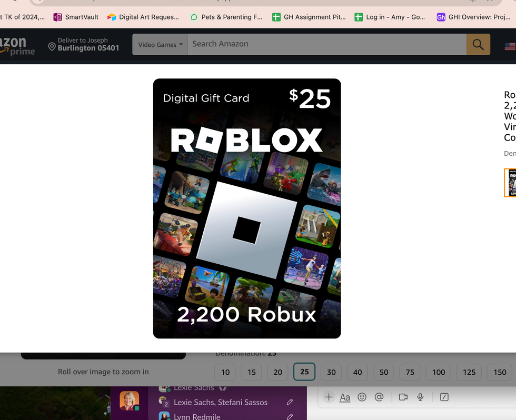Select denomination 50
Screen dimensions: 516x420
384,372
